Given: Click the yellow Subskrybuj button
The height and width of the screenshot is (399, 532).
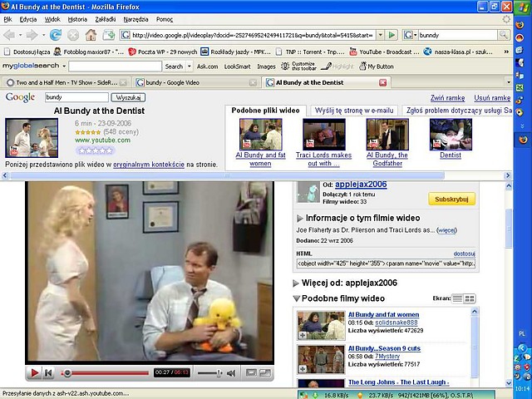Looking at the screenshot, I should pyautogui.click(x=451, y=199).
